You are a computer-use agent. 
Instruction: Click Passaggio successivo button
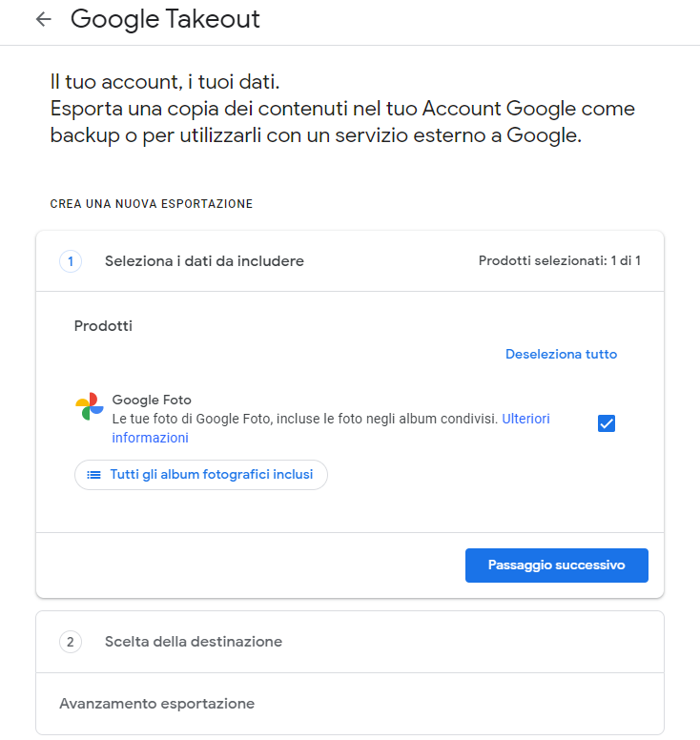[557, 565]
